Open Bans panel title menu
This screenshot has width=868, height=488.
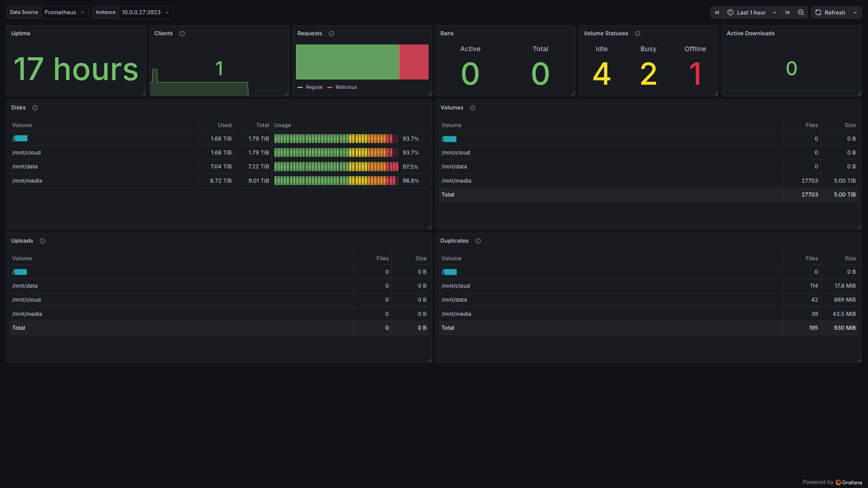[x=447, y=34]
